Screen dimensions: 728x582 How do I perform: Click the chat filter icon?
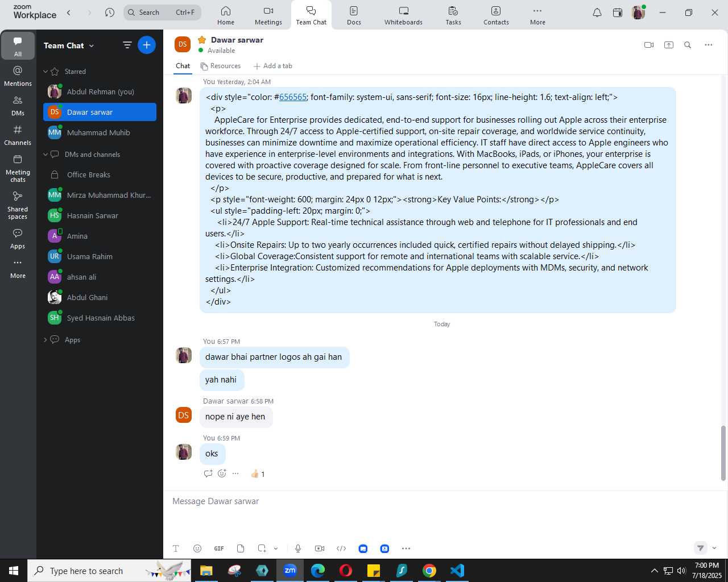(127, 45)
